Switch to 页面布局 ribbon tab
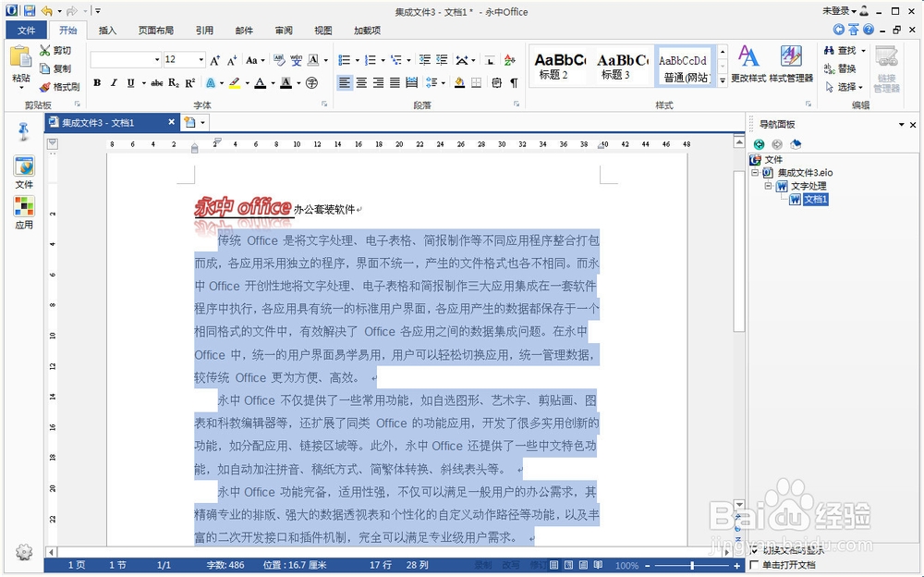The height and width of the screenshot is (577, 924). click(156, 31)
